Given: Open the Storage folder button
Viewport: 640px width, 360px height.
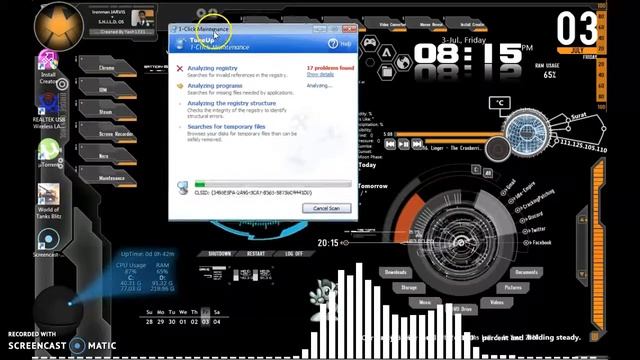Looking at the screenshot, I should tap(409, 288).
